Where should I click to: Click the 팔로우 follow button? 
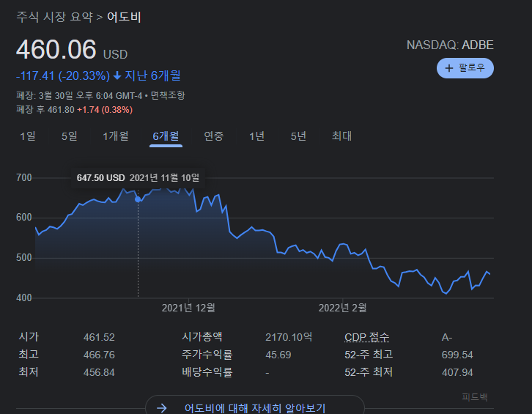pos(465,68)
